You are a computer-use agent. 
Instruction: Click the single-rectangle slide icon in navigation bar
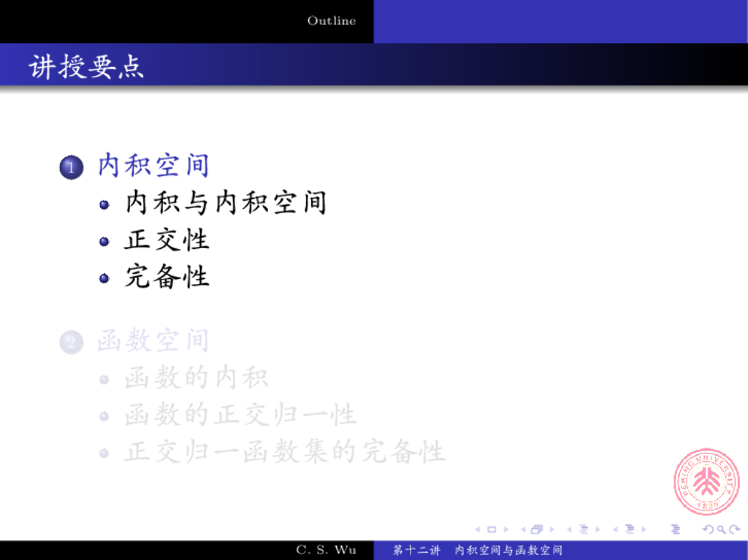(x=492, y=529)
